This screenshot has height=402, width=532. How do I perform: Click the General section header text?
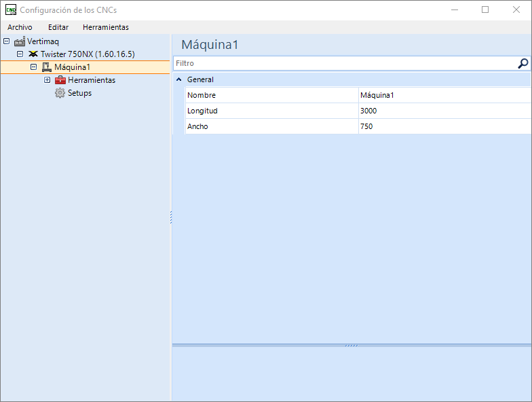pyautogui.click(x=200, y=79)
